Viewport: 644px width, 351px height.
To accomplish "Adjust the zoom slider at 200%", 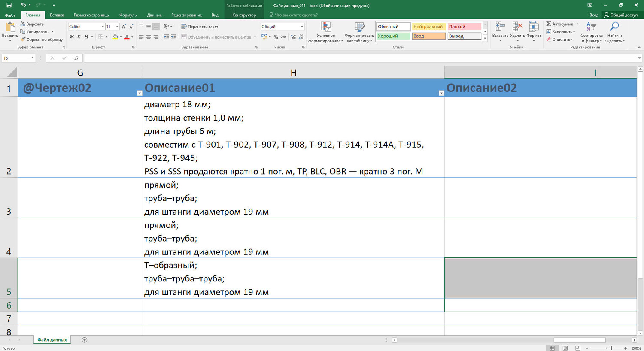I will coord(611,348).
